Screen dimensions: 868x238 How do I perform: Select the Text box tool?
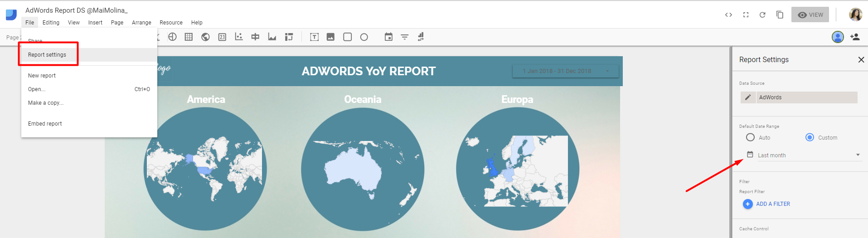pos(314,37)
